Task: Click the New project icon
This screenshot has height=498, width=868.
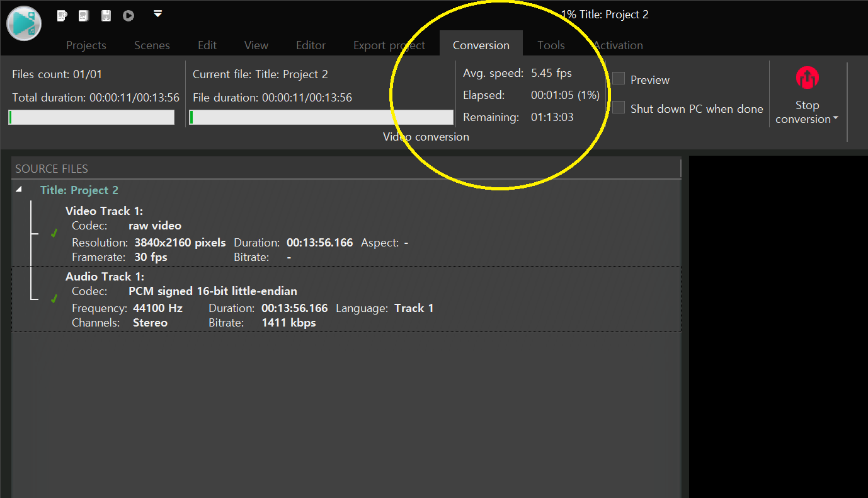Action: 62,16
